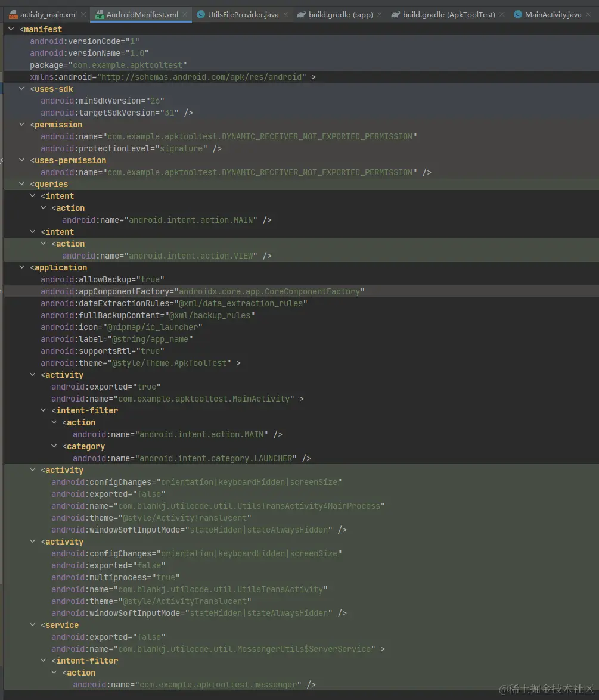Screen dimensions: 599x700
Task: Select the android:icon="@mipmap/ic_launcher" line
Action: (x=122, y=327)
